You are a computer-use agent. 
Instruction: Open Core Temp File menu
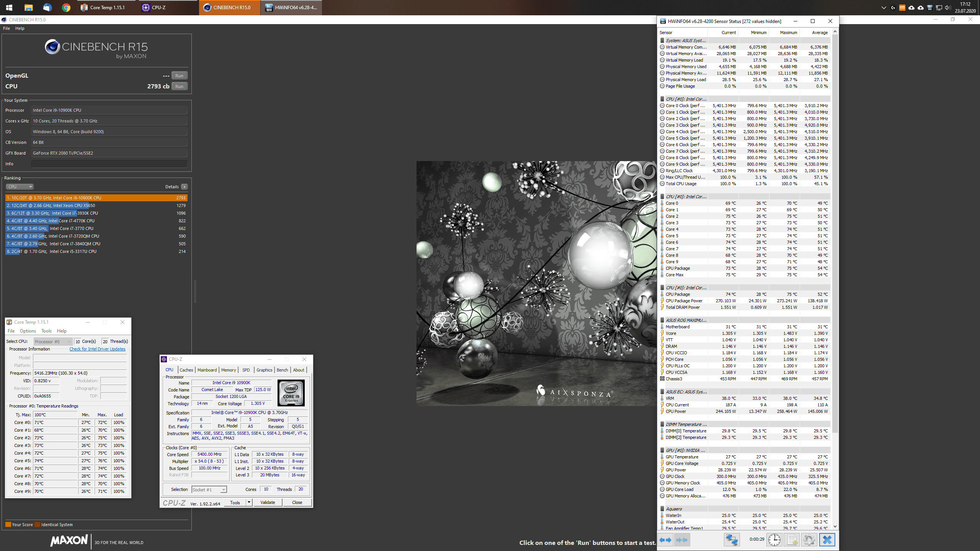11,331
